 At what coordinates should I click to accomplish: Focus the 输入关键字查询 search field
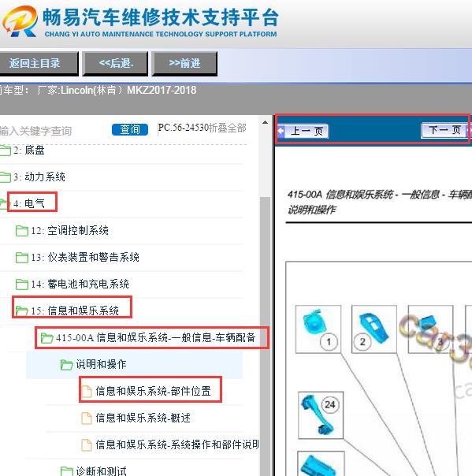tap(35, 131)
